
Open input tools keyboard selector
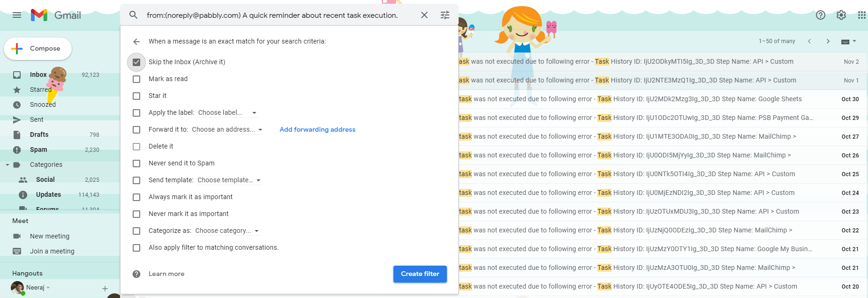pos(849,41)
